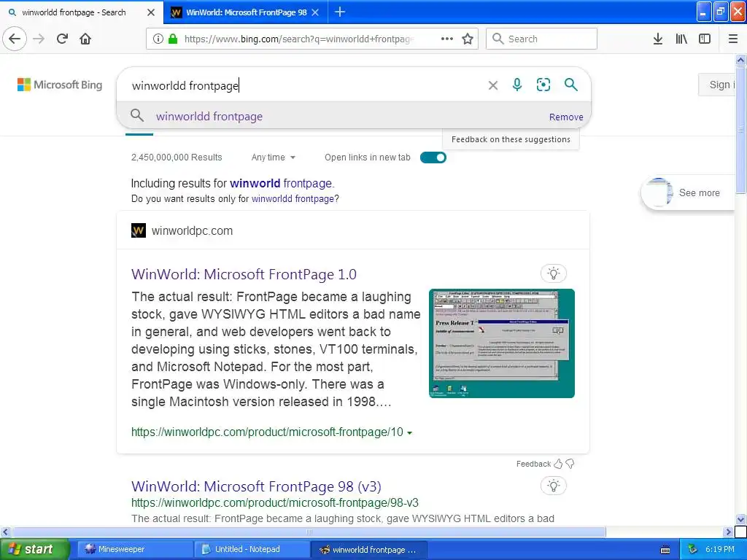Click the winworldpc.com site name
This screenshot has height=560, width=747.
(192, 231)
